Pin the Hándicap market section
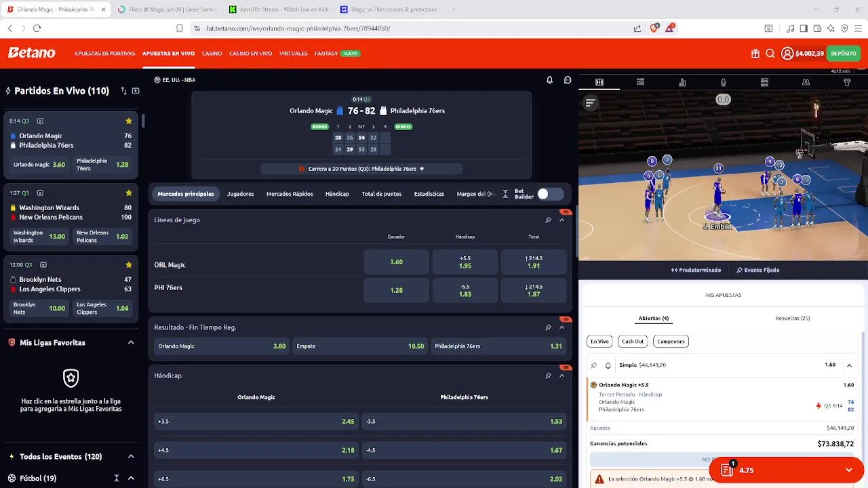 (x=548, y=375)
